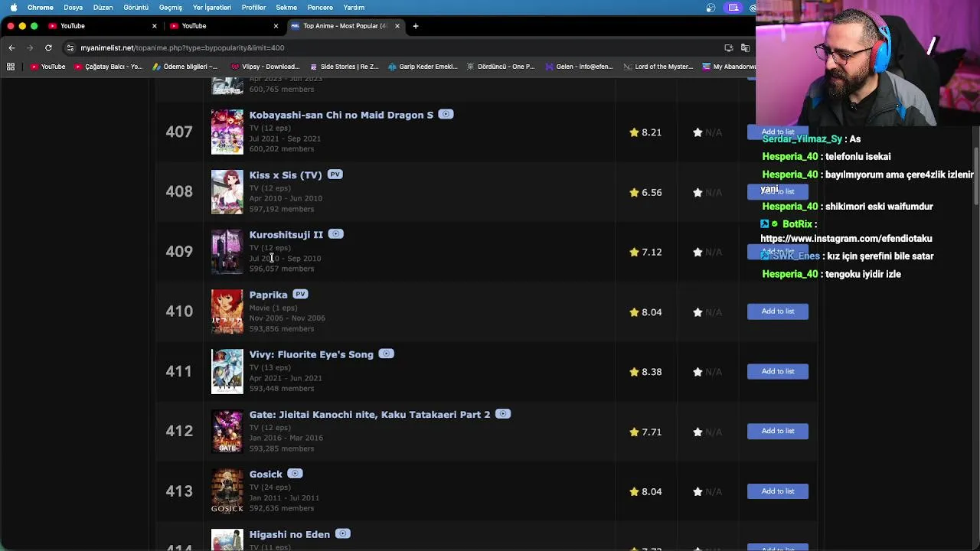Open the Geçmiş menu
The width and height of the screenshot is (980, 551).
171,8
